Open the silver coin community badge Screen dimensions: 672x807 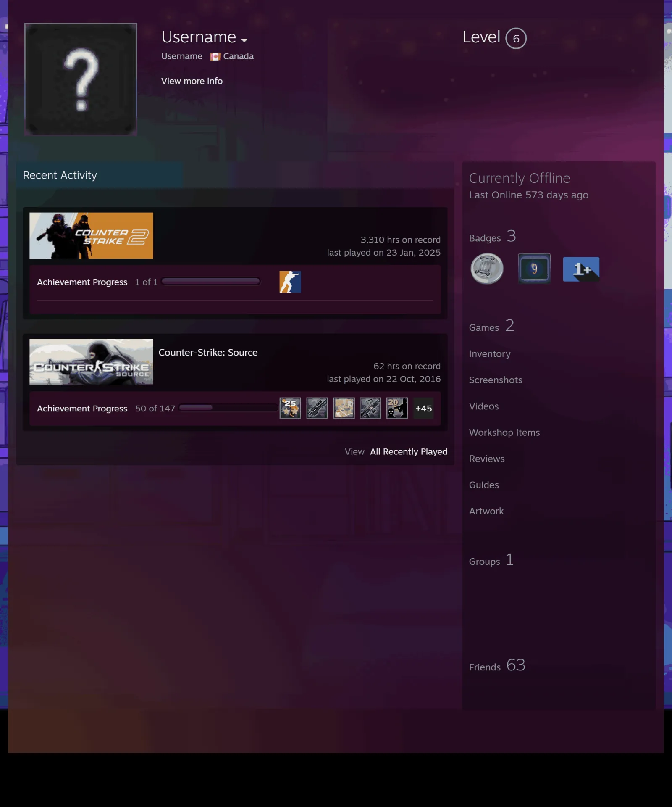click(487, 269)
